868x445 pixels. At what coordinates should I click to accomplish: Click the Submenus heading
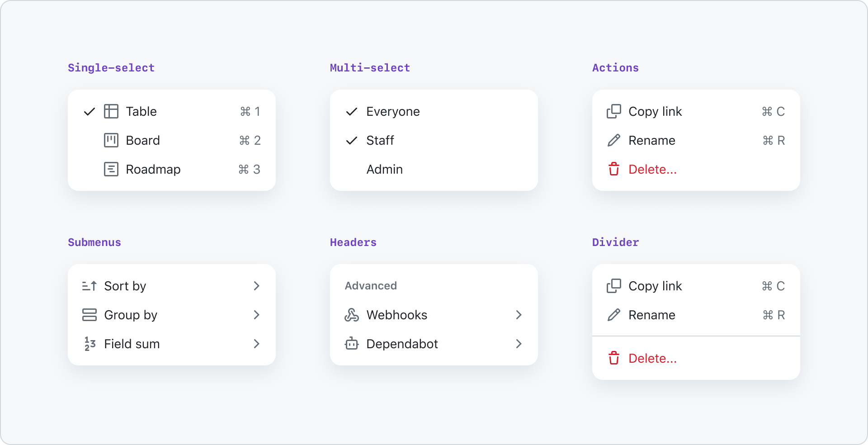[94, 242]
